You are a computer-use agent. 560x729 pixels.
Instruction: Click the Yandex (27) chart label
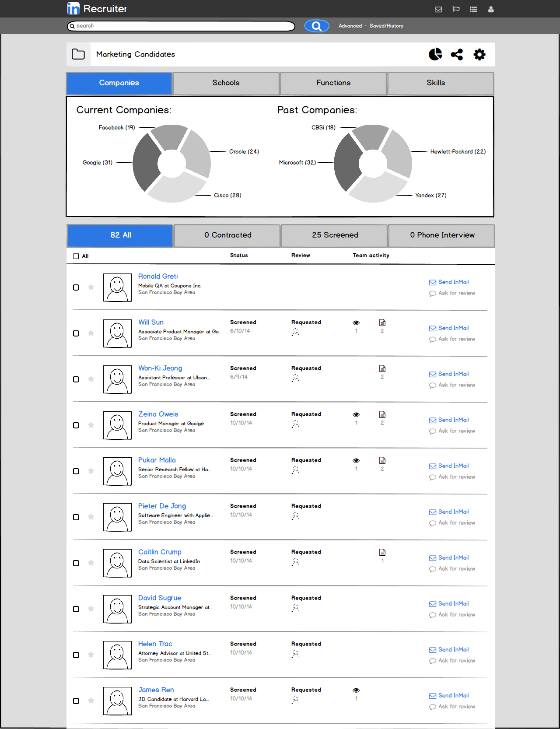pos(431,195)
